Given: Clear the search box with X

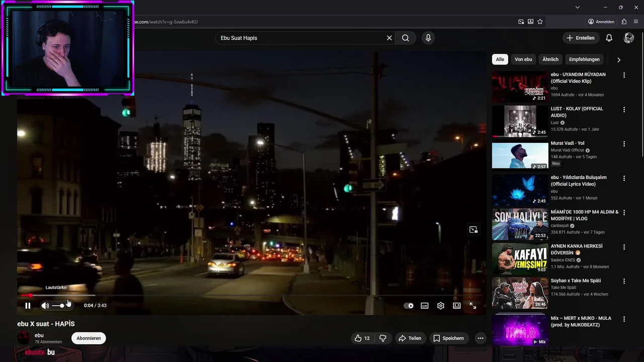Looking at the screenshot, I should 389,38.
